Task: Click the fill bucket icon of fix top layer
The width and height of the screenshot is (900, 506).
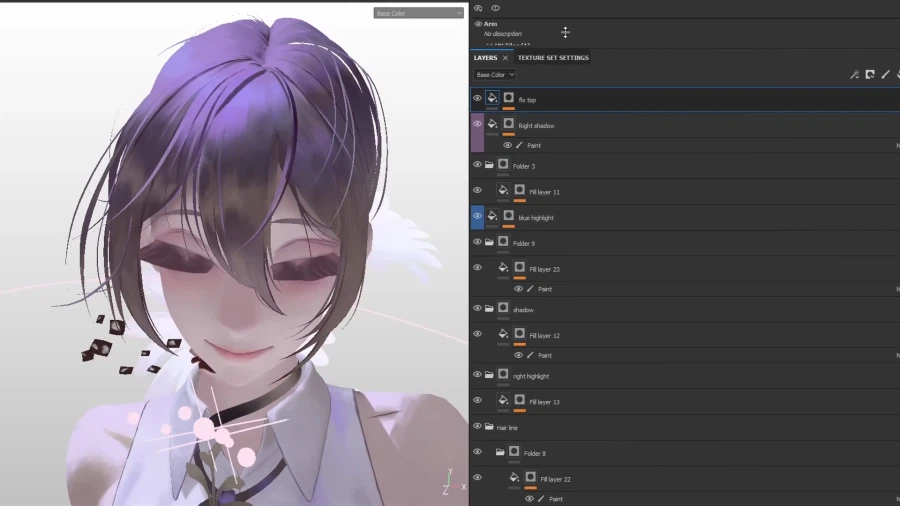Action: [492, 98]
